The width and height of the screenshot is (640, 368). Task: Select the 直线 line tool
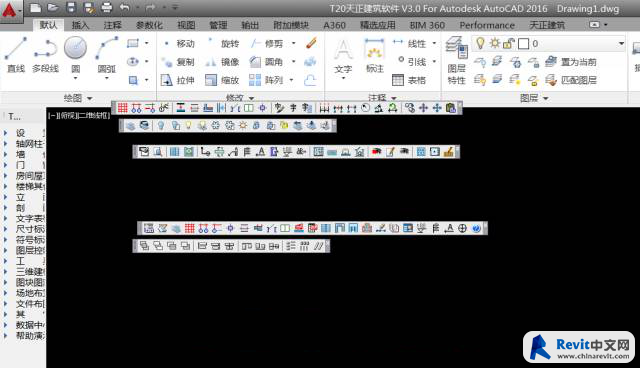click(x=16, y=55)
